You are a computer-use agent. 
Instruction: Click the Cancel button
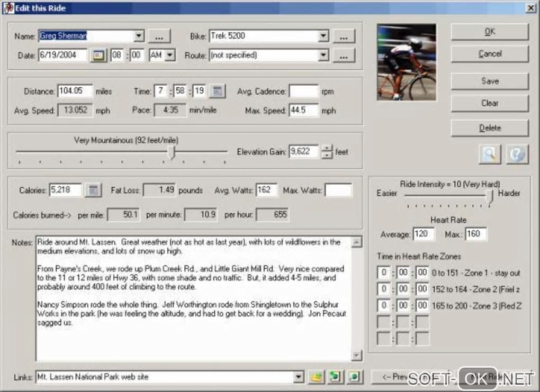(490, 54)
